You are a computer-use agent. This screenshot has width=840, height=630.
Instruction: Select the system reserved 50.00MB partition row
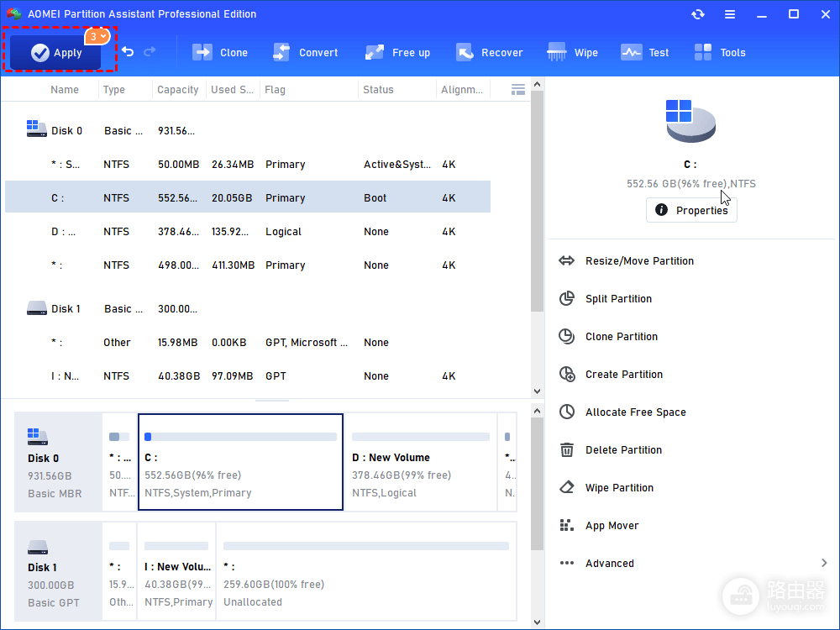[248, 165]
